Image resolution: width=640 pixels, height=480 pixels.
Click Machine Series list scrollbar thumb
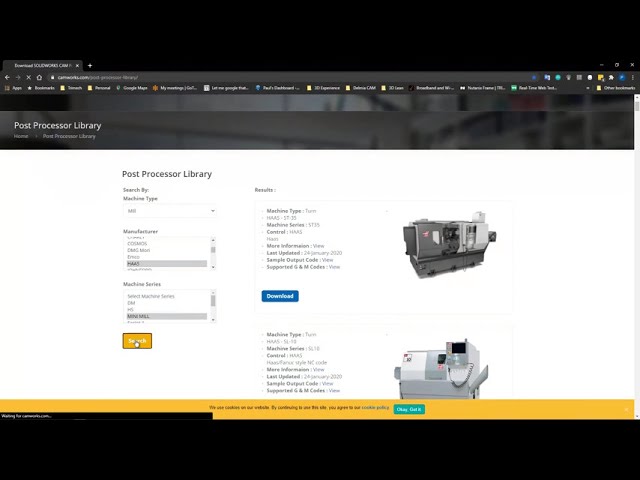213,301
